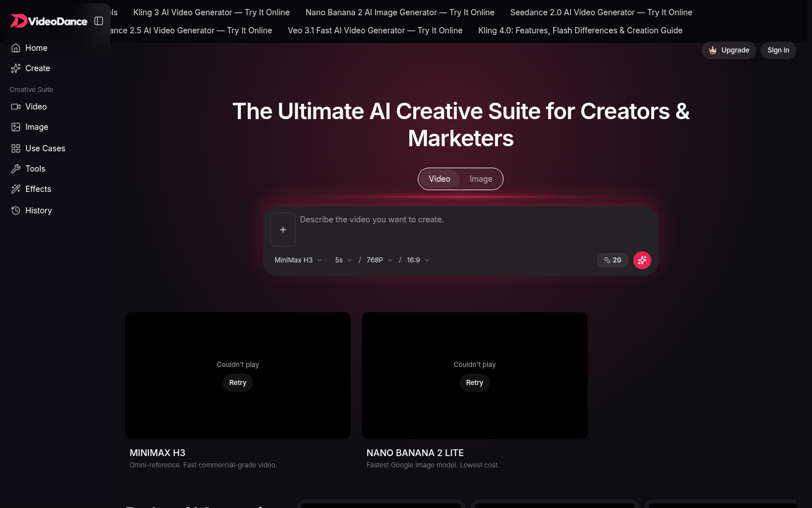Click 'Fastest Google image model. Lowest cost.' text
Viewport: 812px width, 508px height.
(x=433, y=465)
